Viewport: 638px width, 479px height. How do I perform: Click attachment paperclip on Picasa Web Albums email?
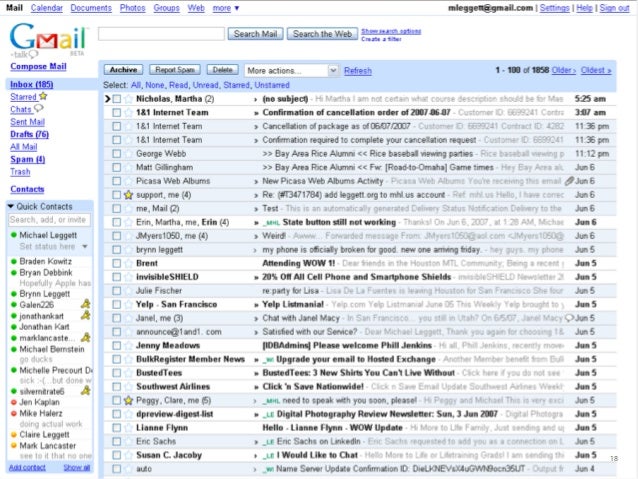(569, 181)
